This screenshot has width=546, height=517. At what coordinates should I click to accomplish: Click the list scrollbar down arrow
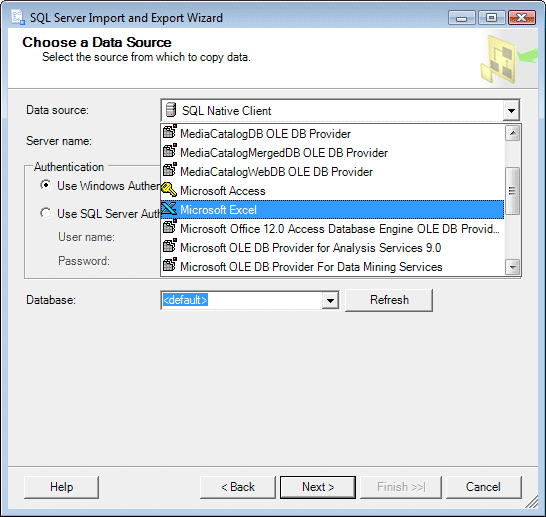tap(513, 267)
